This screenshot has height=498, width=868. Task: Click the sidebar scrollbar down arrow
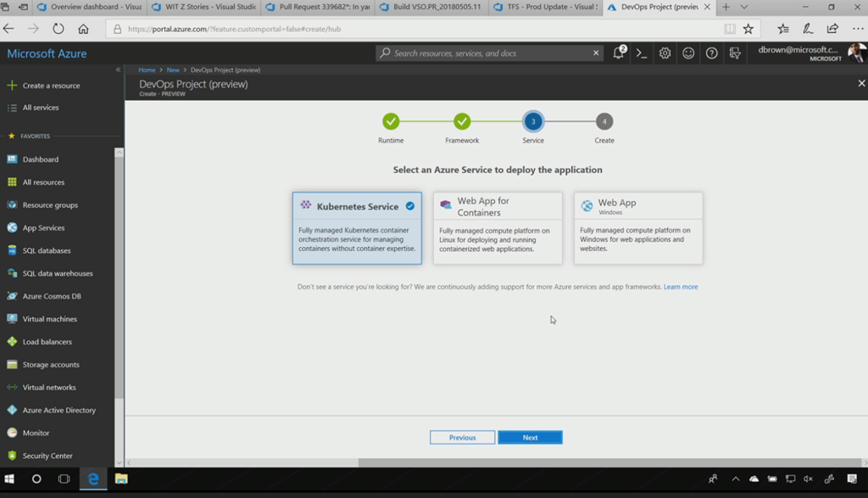tap(119, 462)
